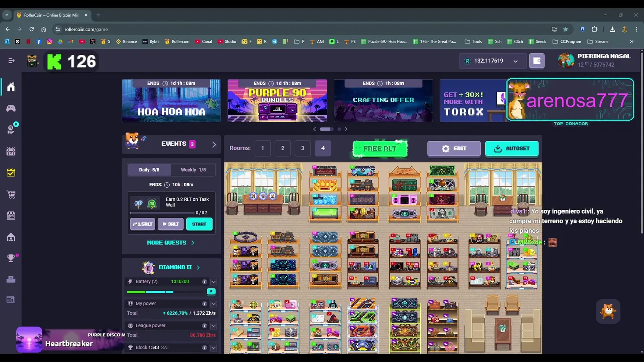
Task: Show Block 1543 SAT info icon
Action: pyautogui.click(x=204, y=348)
